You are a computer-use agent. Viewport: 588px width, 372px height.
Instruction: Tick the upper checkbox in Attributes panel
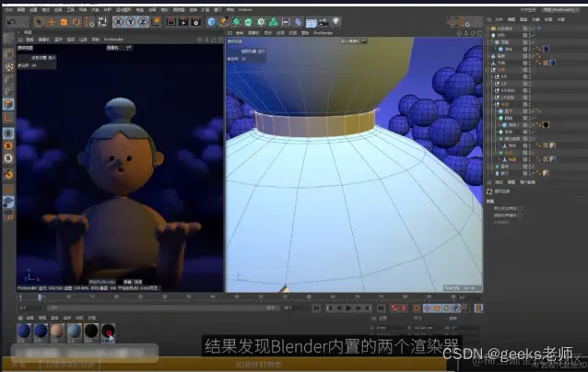pyautogui.click(x=520, y=208)
